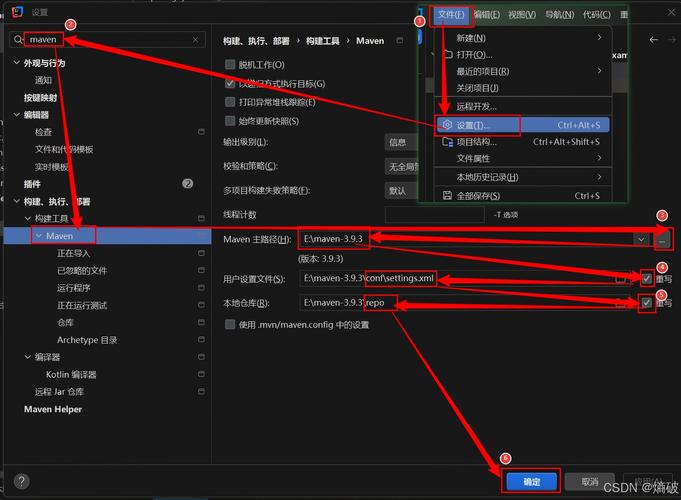Viewport: 681px width, 500px height.
Task: Click the browse button for Maven home path
Action: click(662, 239)
